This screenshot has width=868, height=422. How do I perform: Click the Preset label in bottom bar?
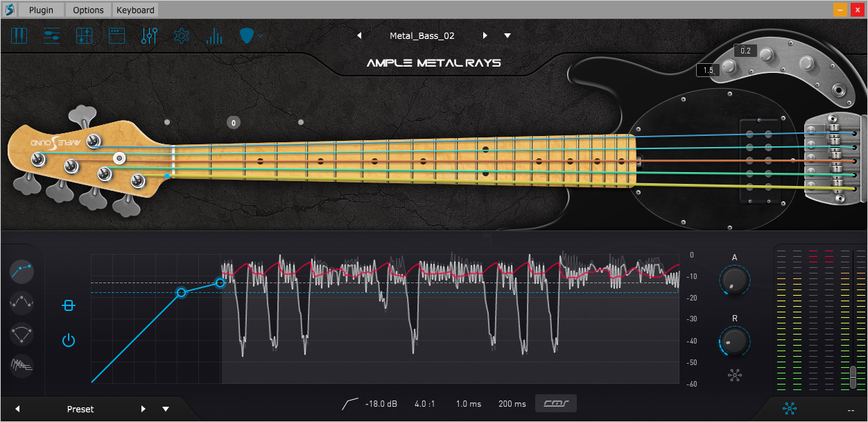click(x=80, y=409)
